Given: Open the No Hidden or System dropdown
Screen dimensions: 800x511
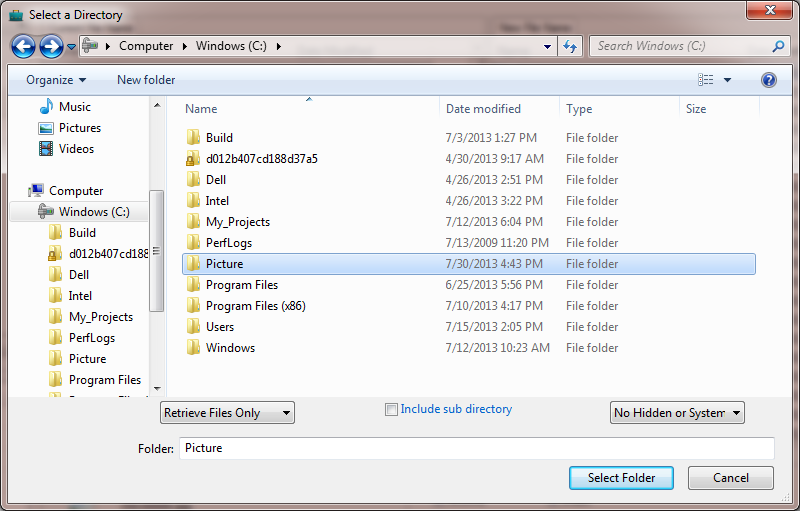Looking at the screenshot, I should click(677, 413).
